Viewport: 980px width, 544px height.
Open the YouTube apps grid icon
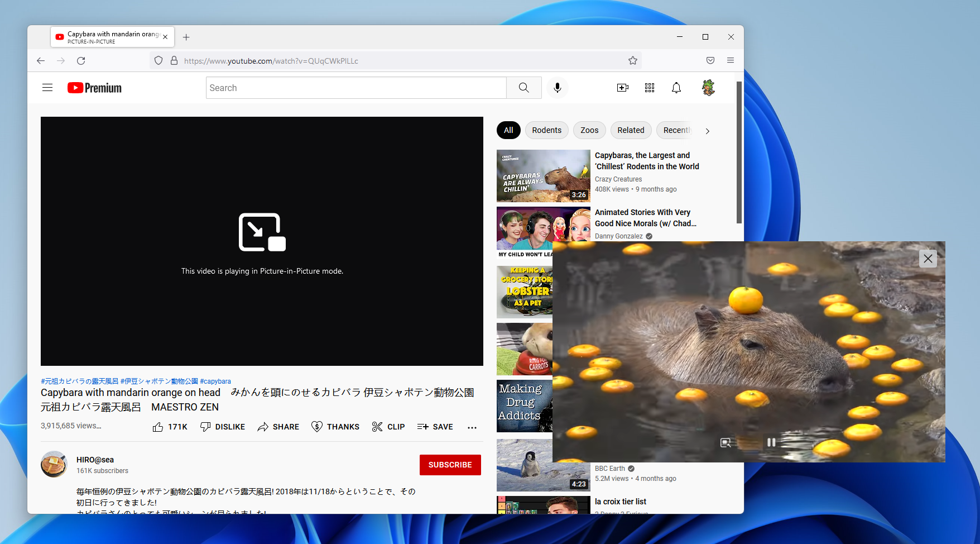(x=650, y=88)
